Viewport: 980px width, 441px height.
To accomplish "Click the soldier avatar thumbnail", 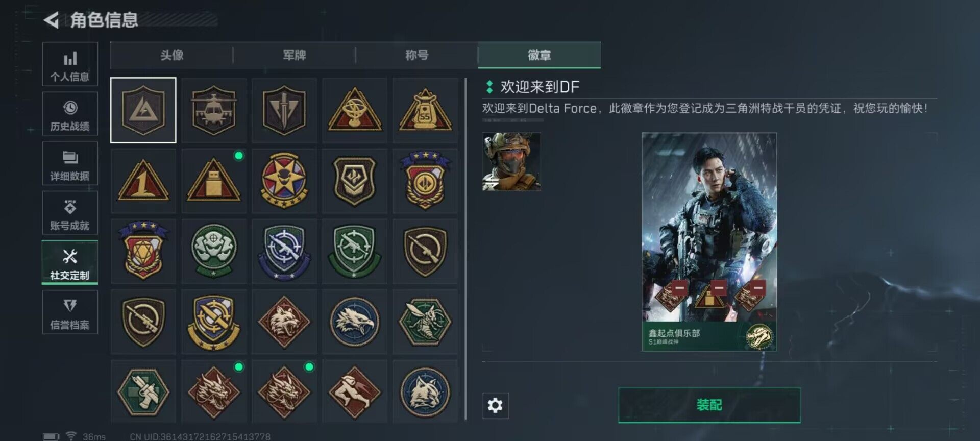I will point(511,161).
